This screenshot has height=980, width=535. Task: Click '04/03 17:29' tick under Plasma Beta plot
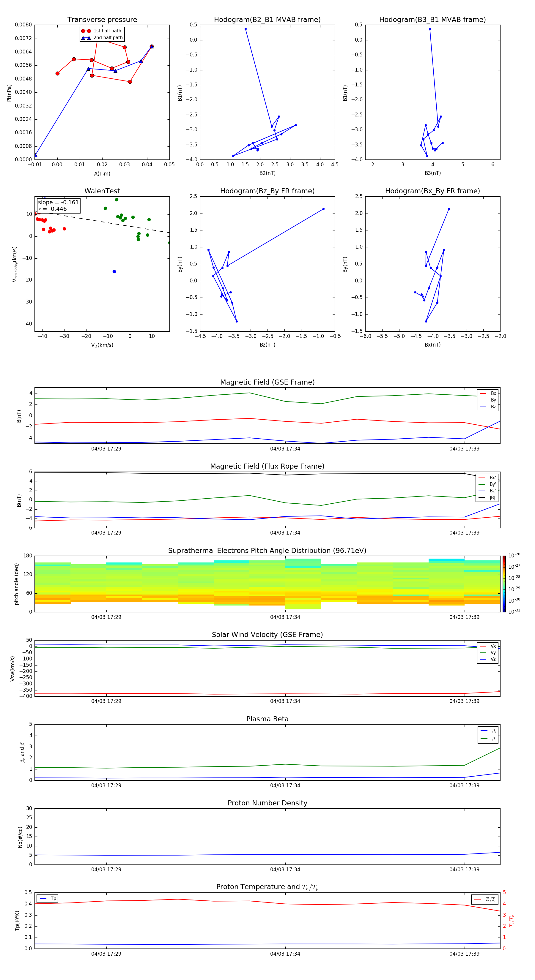coord(106,785)
